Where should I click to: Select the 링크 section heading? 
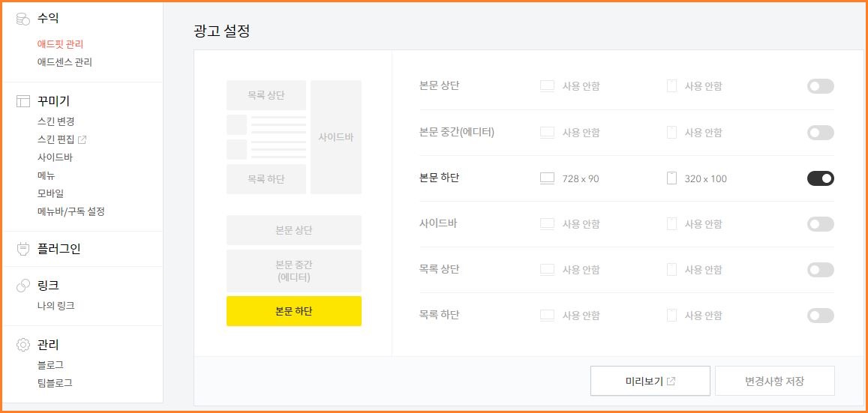point(47,286)
